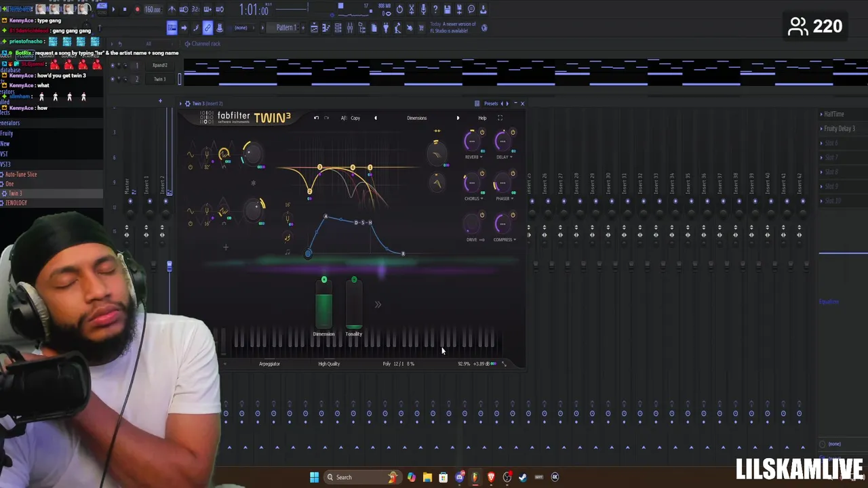Viewport: 868px width, 488px height.
Task: Toggle the link chain icon in toolbar
Action: [x=208, y=28]
